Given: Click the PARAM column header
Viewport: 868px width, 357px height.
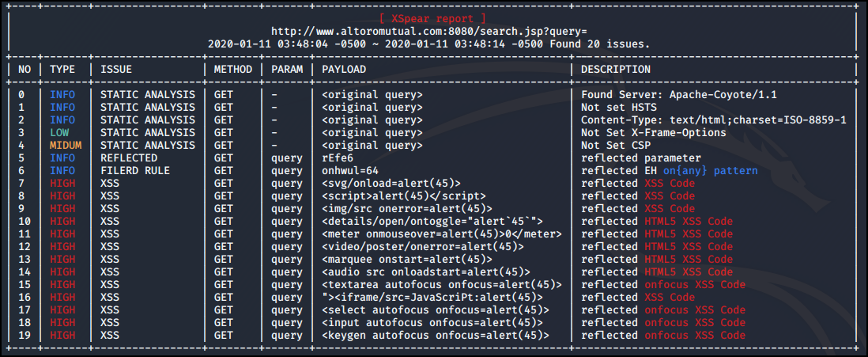Looking at the screenshot, I should 287,70.
